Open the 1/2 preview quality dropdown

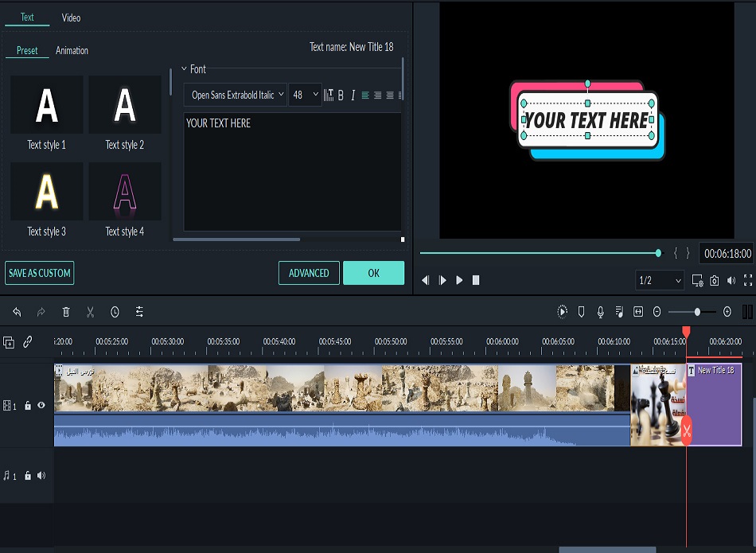(660, 280)
